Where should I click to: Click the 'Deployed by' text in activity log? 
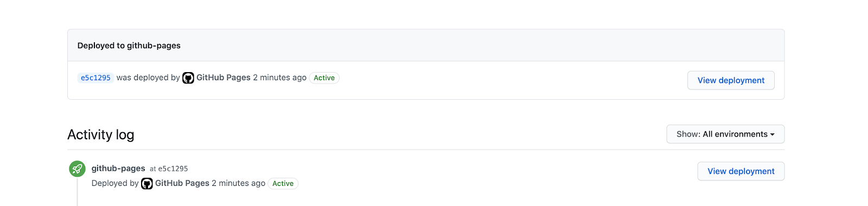(115, 183)
